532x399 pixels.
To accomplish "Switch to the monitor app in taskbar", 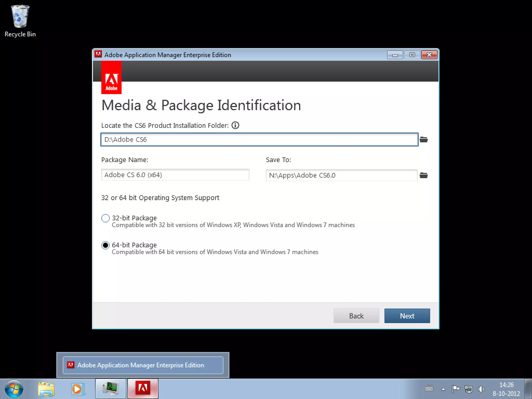I will coord(111,389).
